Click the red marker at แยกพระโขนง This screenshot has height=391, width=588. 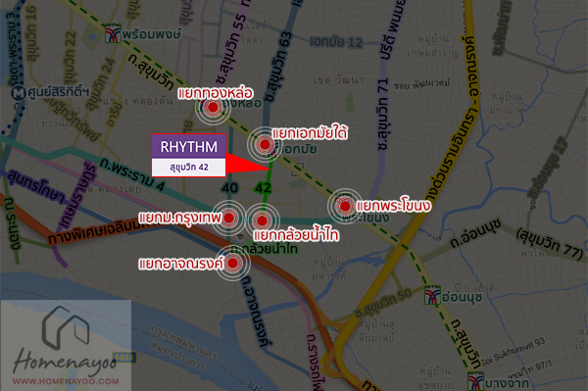(x=345, y=206)
